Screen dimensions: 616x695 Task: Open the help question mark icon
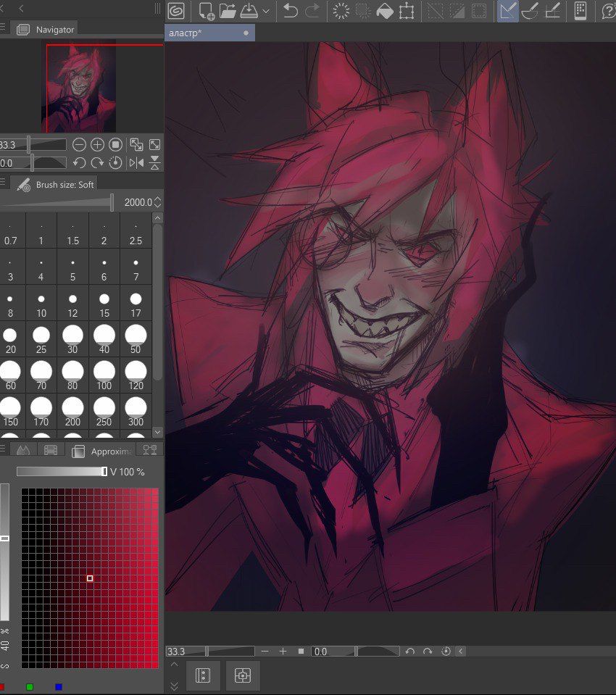609,11
